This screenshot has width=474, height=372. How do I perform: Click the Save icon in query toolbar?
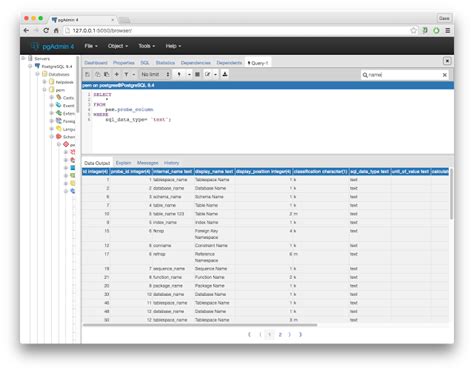tap(87, 74)
